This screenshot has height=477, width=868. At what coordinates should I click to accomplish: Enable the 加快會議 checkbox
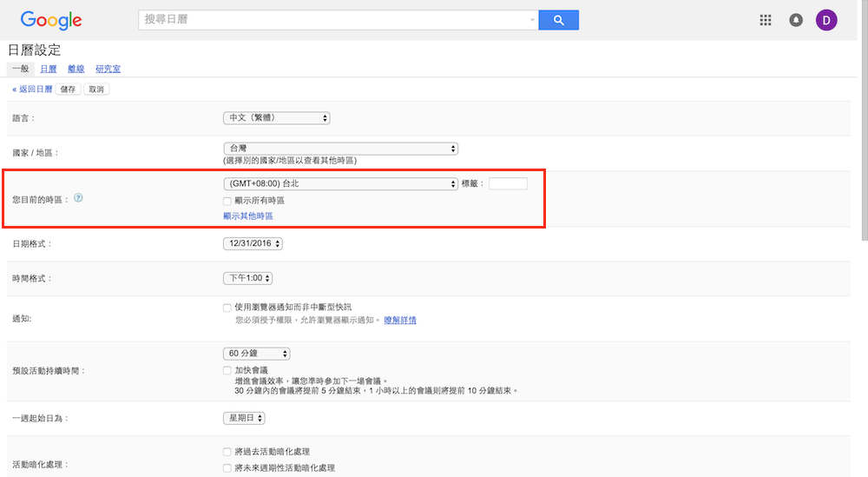click(227, 370)
